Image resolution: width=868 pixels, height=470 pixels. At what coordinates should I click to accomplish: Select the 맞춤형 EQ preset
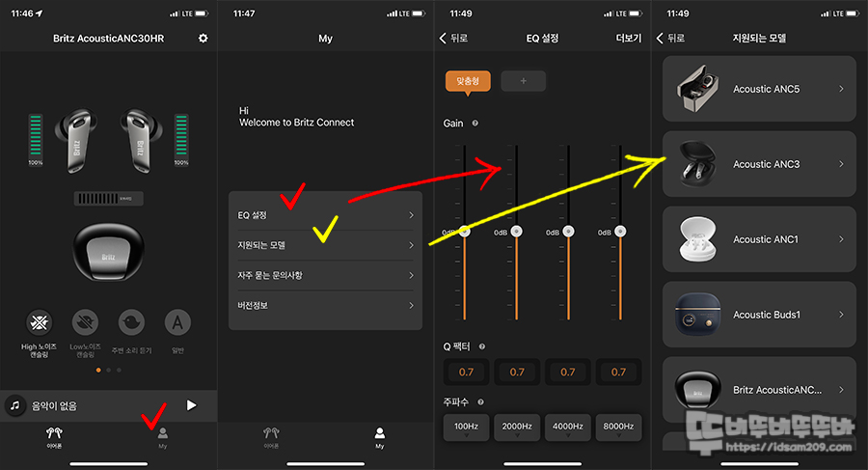click(x=468, y=81)
